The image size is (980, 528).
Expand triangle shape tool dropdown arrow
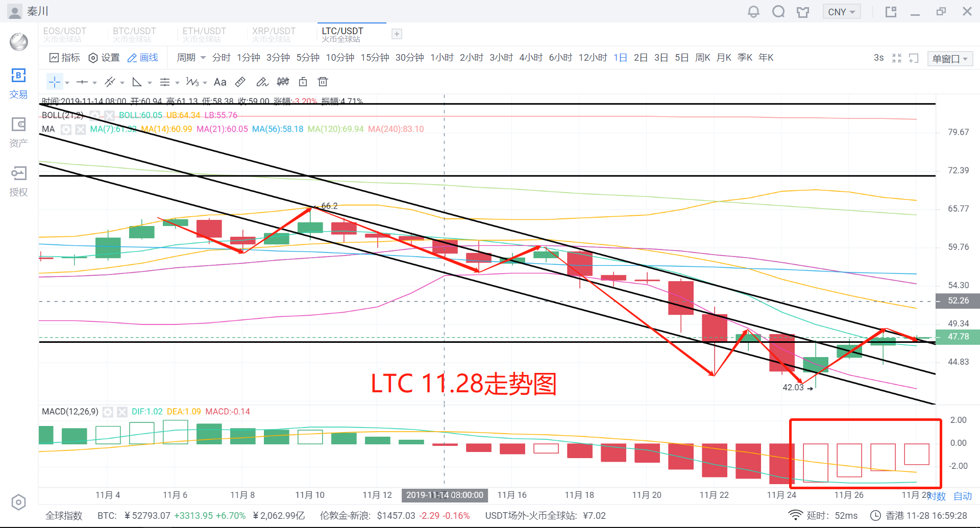tap(150, 83)
